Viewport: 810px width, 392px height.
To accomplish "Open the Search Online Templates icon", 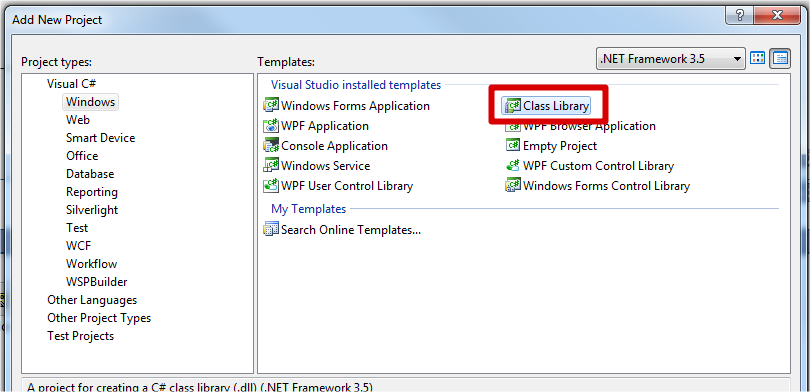I will [x=271, y=230].
